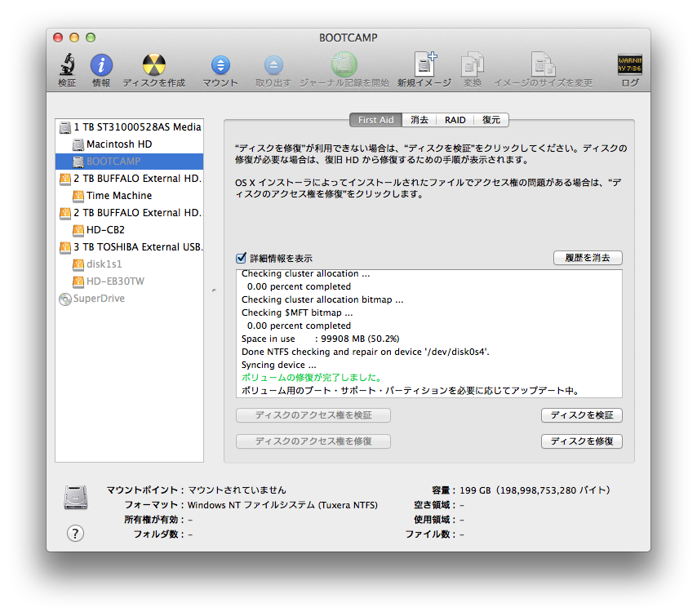Click the マウント mount toolbar icon
697x616 pixels.
pos(220,65)
